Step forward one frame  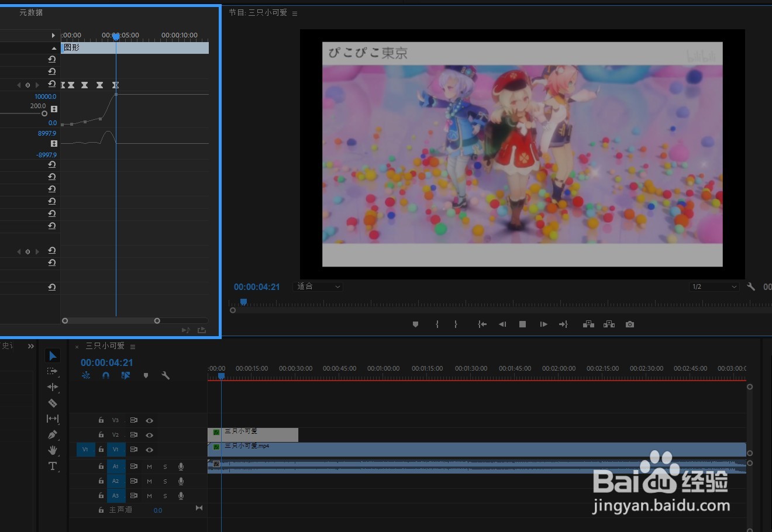pyautogui.click(x=543, y=324)
